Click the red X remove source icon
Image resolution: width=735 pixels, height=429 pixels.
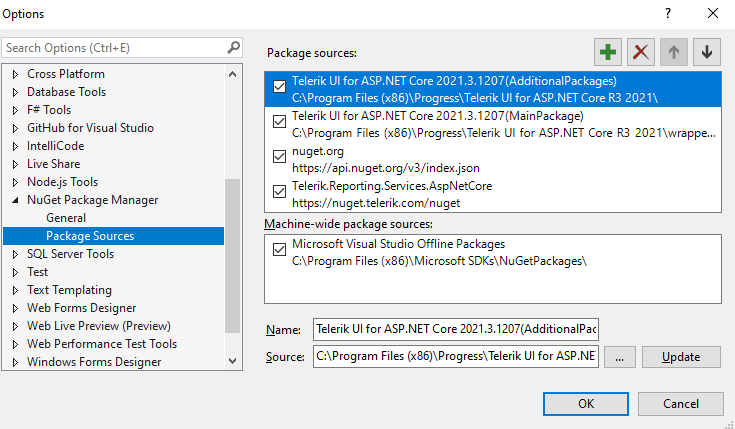[640, 52]
